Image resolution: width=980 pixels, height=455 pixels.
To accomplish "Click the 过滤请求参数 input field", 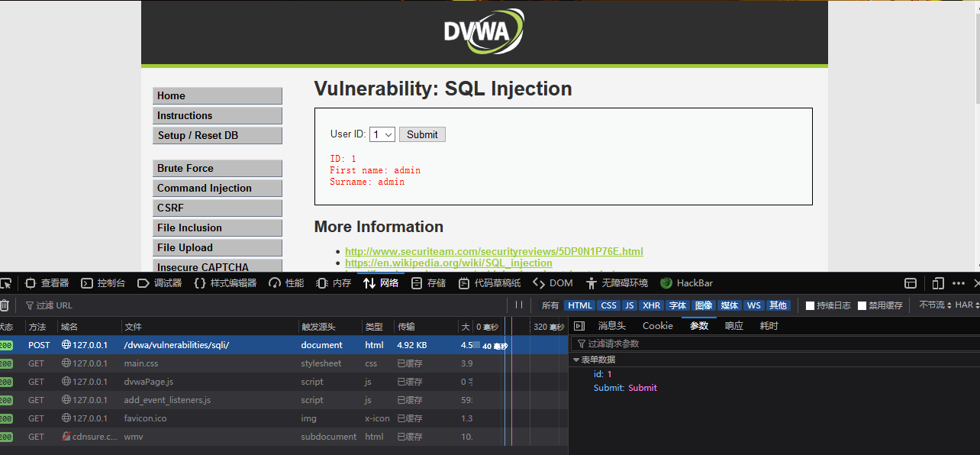I will [775, 344].
